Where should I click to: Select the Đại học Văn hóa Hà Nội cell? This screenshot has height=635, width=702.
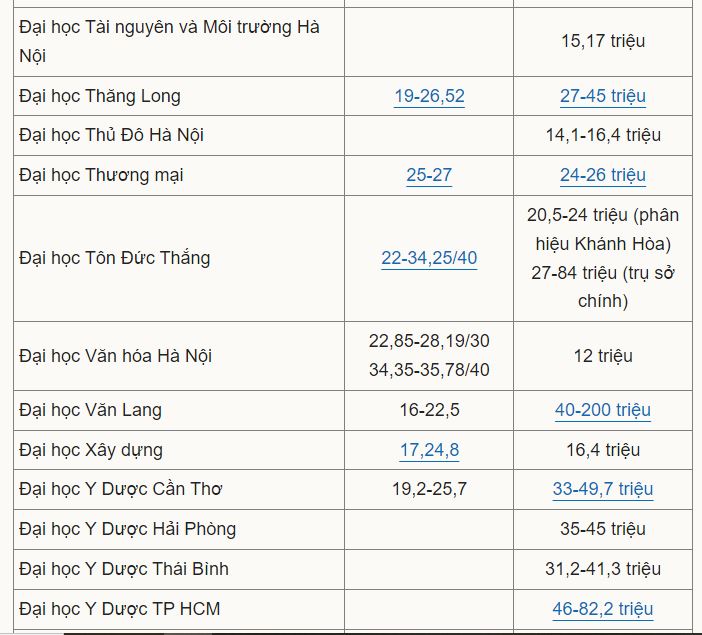pyautogui.click(x=116, y=356)
